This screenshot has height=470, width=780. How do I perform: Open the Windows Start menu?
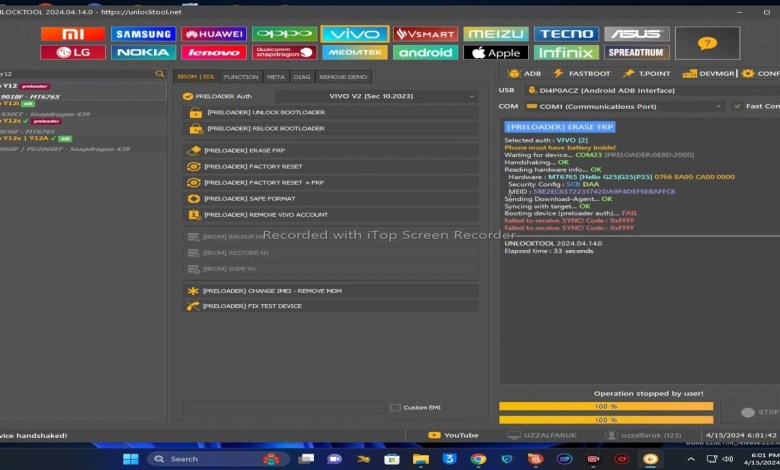130,459
